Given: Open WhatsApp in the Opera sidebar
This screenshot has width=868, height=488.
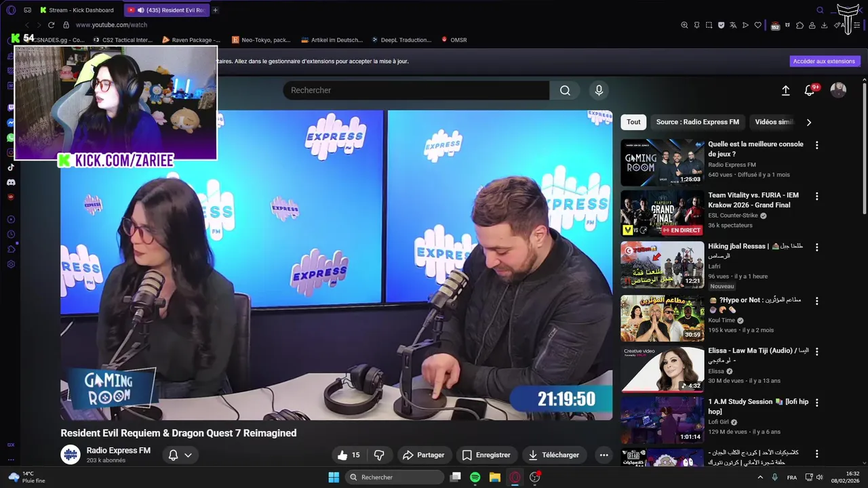Looking at the screenshot, I should pos(11,138).
